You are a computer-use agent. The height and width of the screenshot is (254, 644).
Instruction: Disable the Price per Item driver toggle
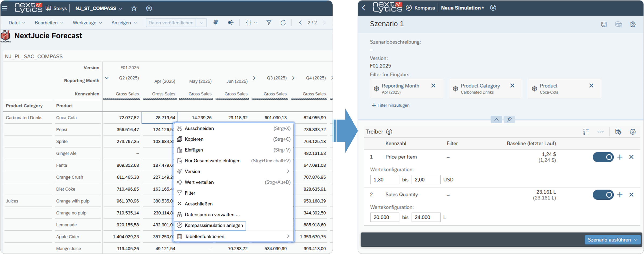coord(603,157)
